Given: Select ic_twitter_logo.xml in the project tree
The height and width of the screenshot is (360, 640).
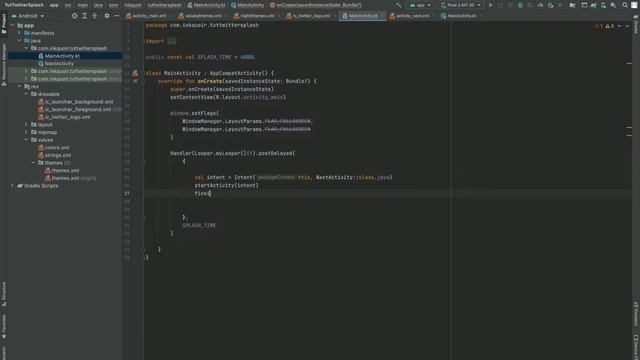Looking at the screenshot, I should 67,117.
